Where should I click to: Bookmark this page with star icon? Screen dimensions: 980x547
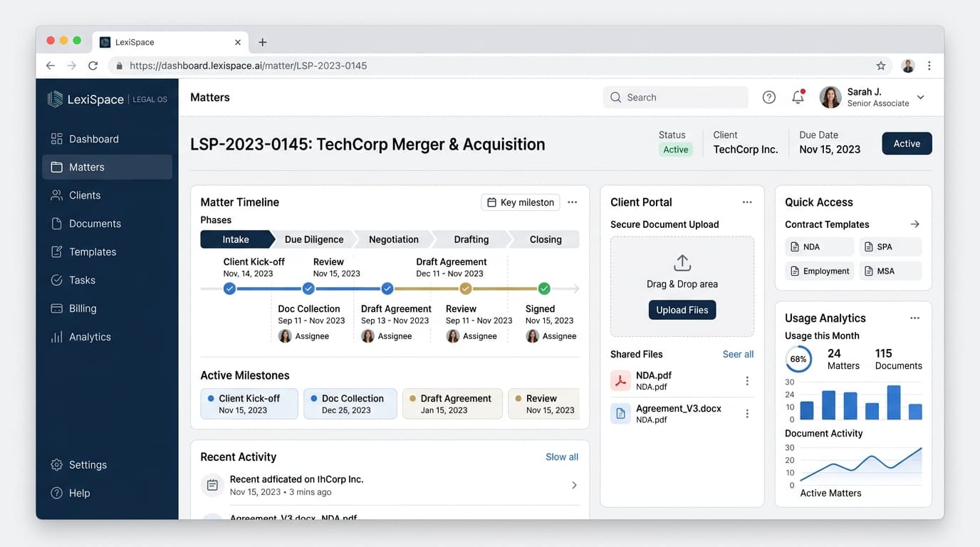click(x=881, y=66)
